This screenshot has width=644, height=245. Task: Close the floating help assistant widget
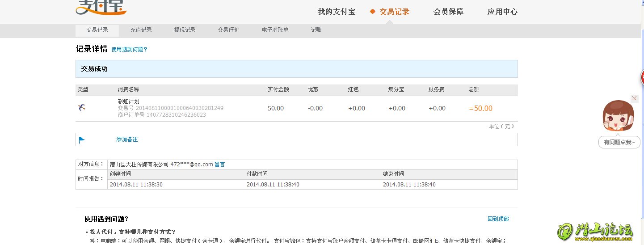pyautogui.click(x=634, y=98)
